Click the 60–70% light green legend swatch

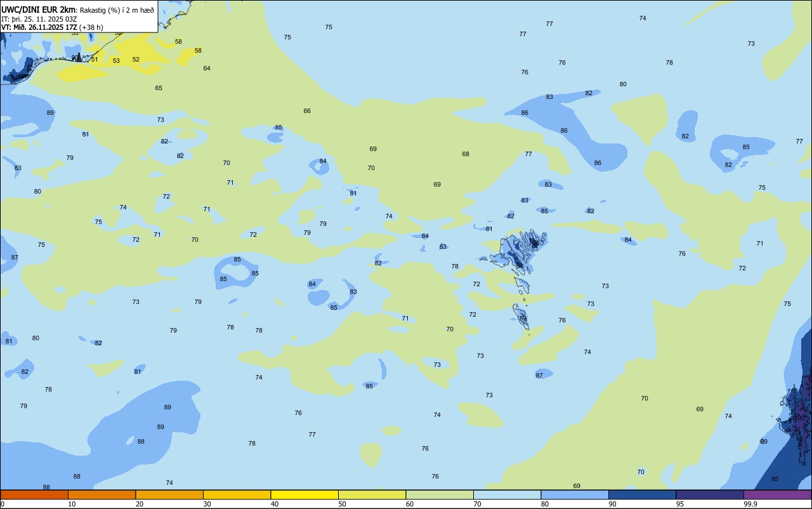440,494
